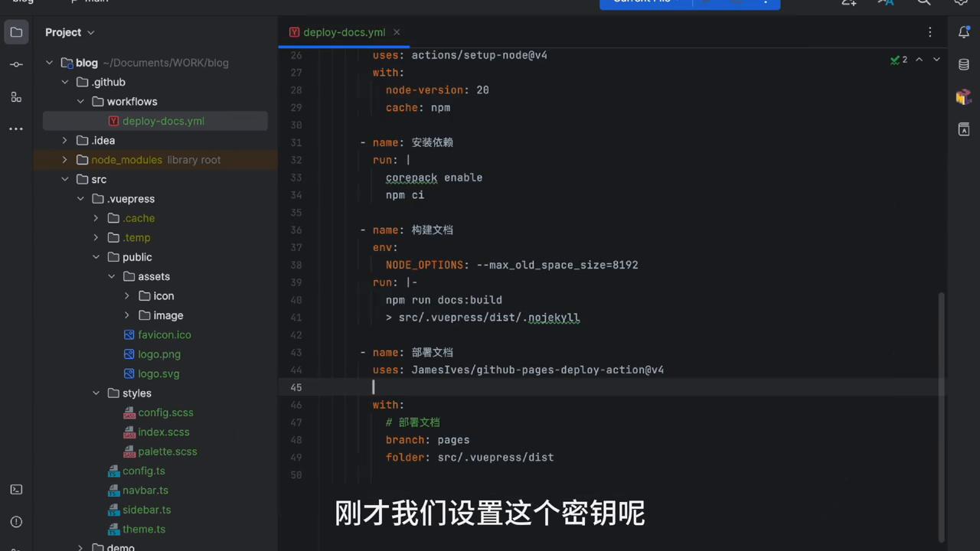Select logo.png in the project tree
The height and width of the screenshot is (551, 980).
point(159,354)
